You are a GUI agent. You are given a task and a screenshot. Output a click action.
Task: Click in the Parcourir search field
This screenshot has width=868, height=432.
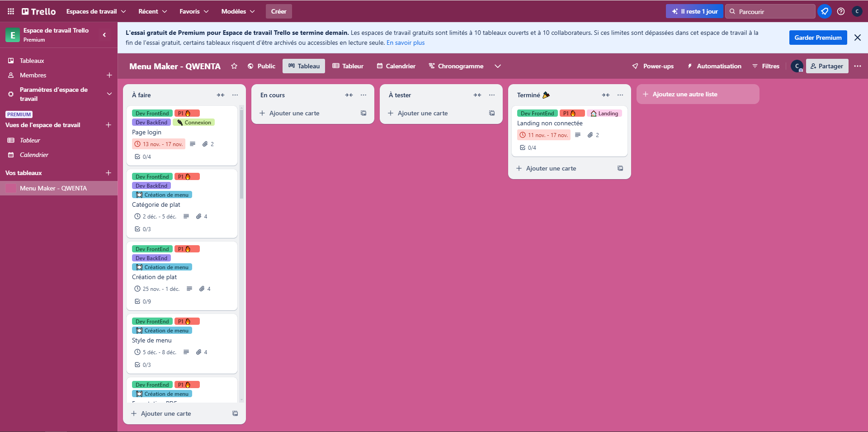pyautogui.click(x=774, y=11)
